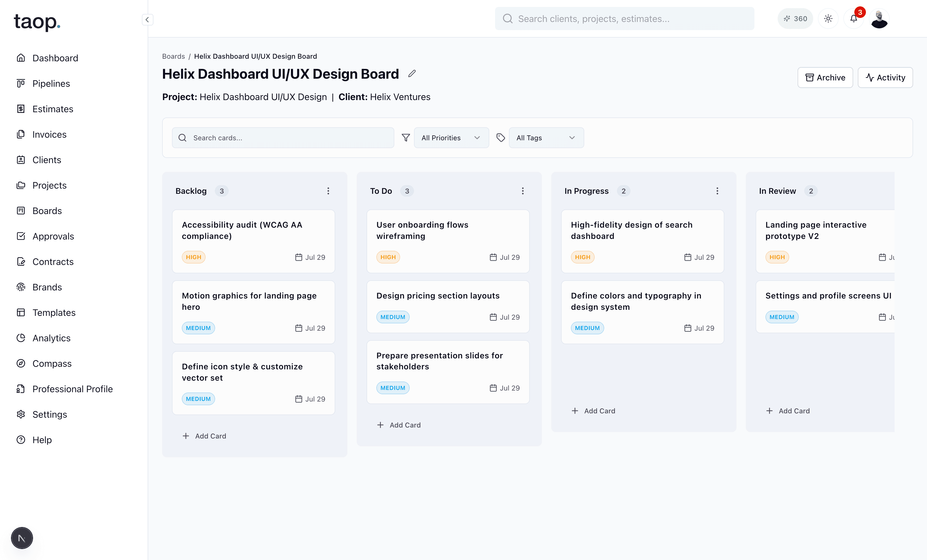
Task: Open the Activity panel
Action: coord(885,78)
